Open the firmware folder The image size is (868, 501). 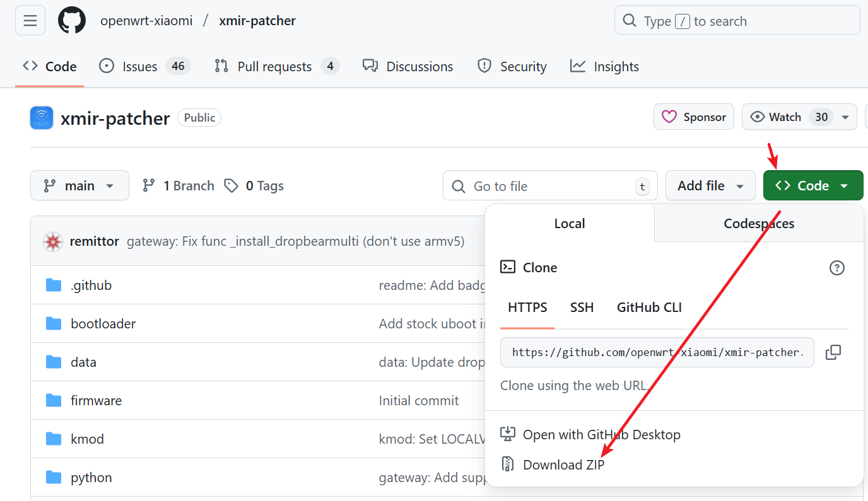pyautogui.click(x=97, y=401)
